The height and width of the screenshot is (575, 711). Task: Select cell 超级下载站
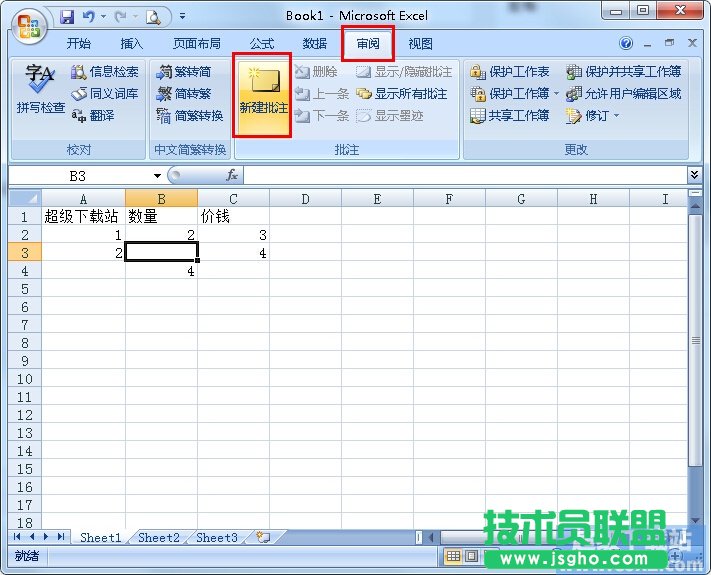click(83, 216)
